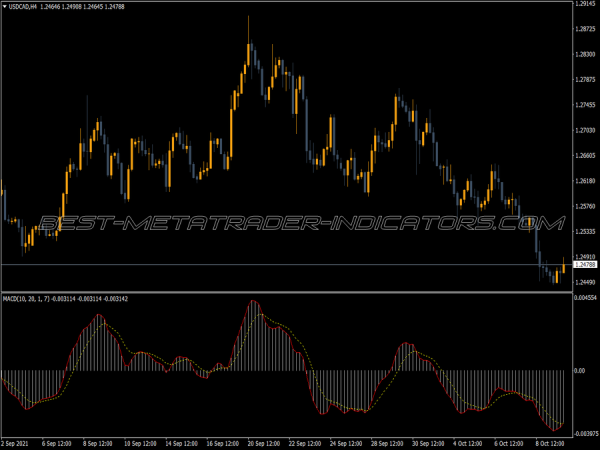Click the 2 Sep 2021 date label
This screenshot has height=450, width=600.
15,443
